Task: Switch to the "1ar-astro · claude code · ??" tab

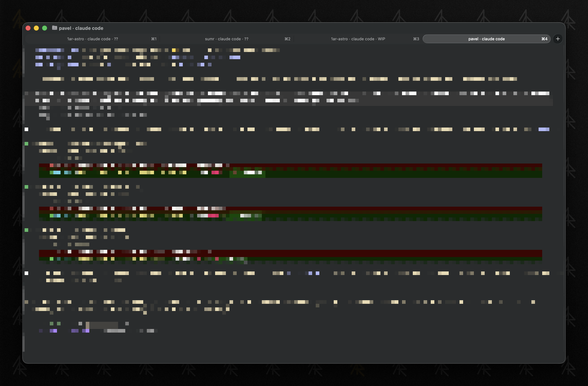Action: [x=92, y=39]
